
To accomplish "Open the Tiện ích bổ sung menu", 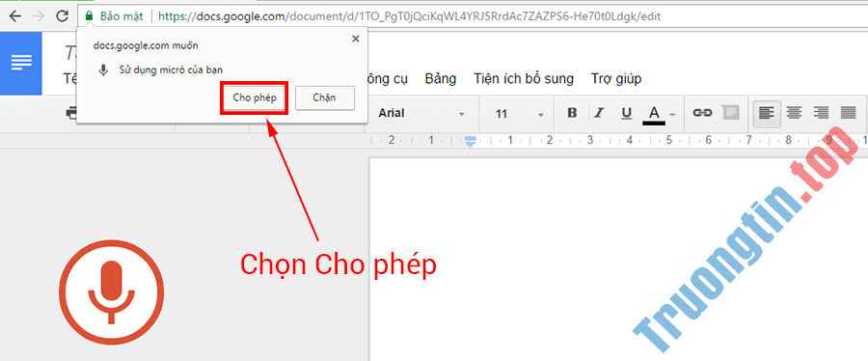I will pyautogui.click(x=524, y=78).
